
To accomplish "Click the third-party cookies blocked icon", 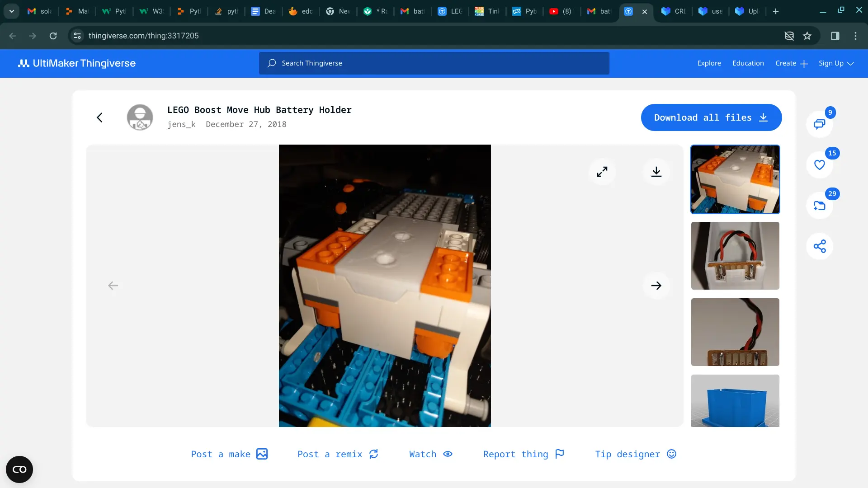I will (789, 36).
